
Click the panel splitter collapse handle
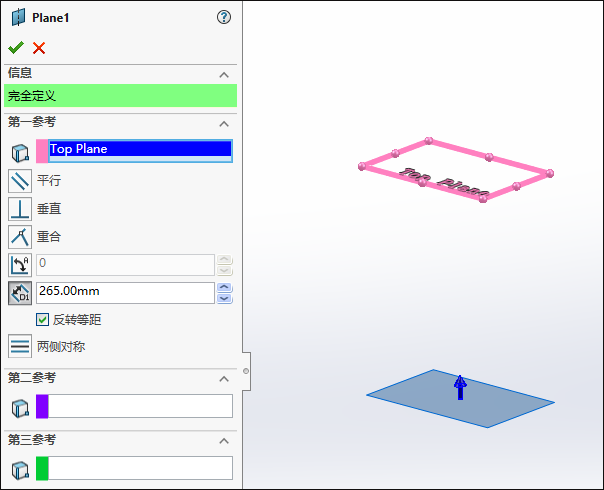click(x=246, y=371)
